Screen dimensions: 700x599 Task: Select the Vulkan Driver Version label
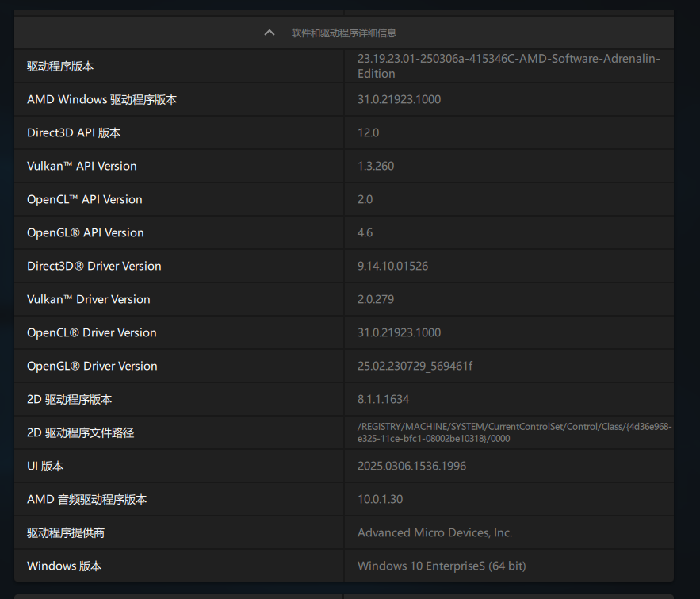pos(89,299)
